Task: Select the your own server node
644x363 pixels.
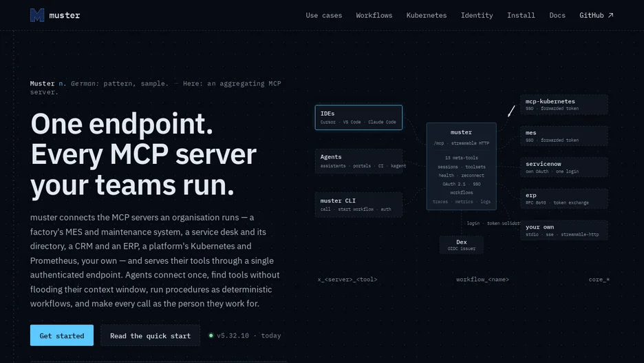Action: point(564,231)
